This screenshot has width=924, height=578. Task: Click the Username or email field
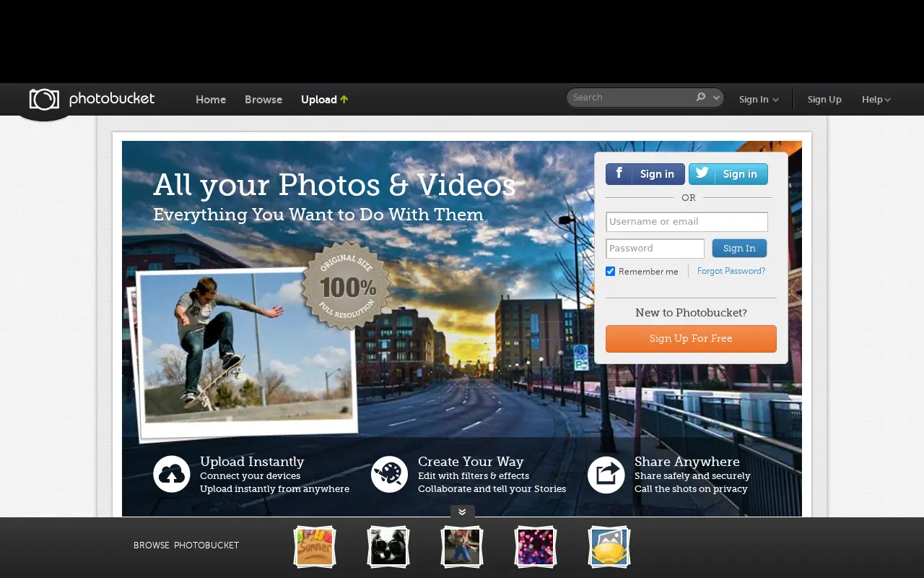687,222
